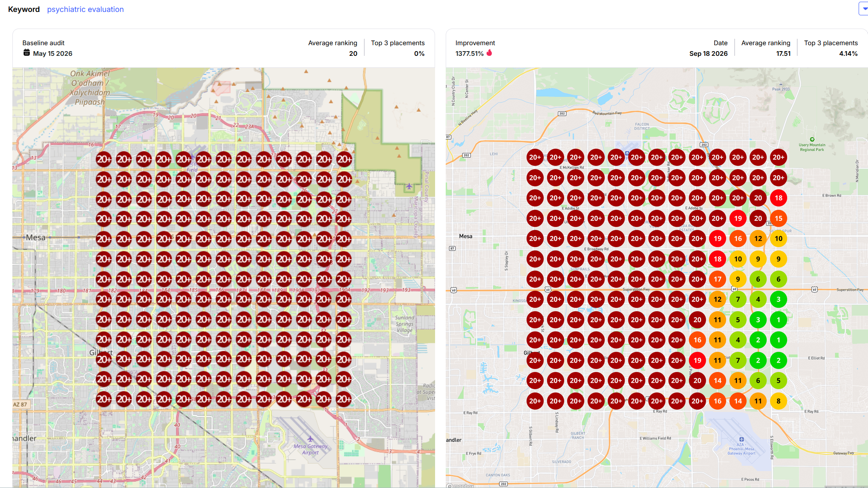Screen dimensions: 868x488
Task: Click the Phoenix-Mesa Gateway Airport icon on right map
Action: click(741, 439)
